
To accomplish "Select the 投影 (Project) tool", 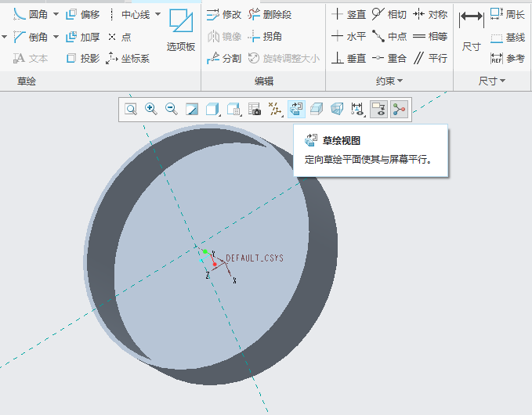I will tap(83, 58).
